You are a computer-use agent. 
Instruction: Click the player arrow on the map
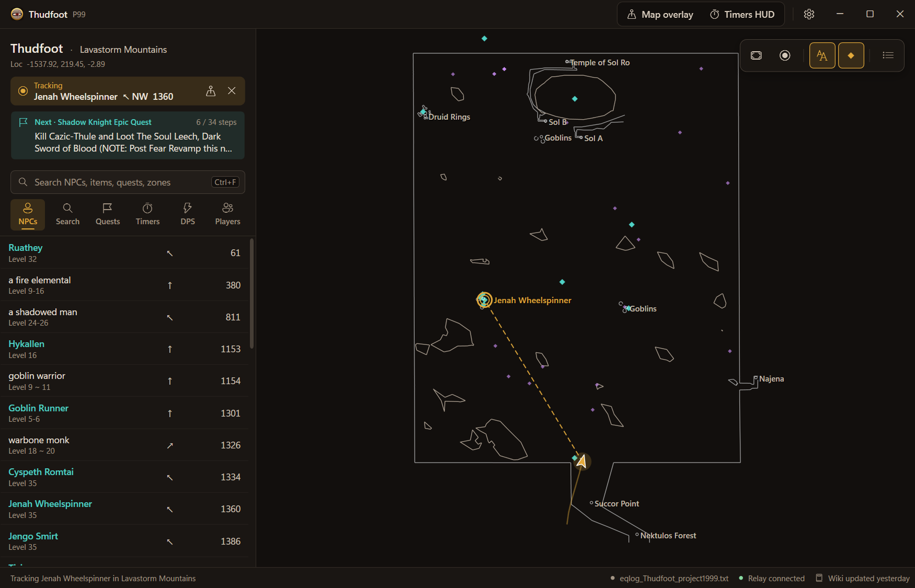tap(581, 461)
